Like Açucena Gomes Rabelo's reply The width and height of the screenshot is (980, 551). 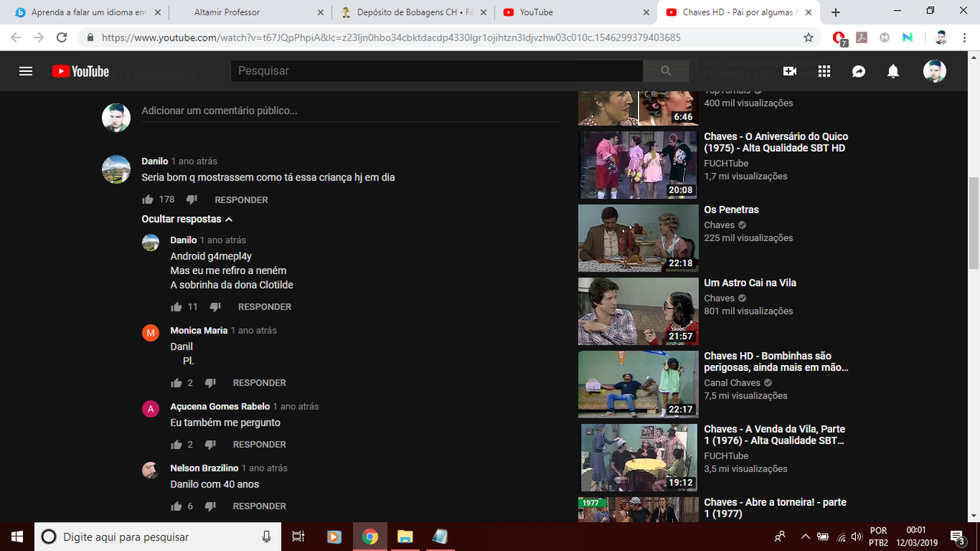176,444
